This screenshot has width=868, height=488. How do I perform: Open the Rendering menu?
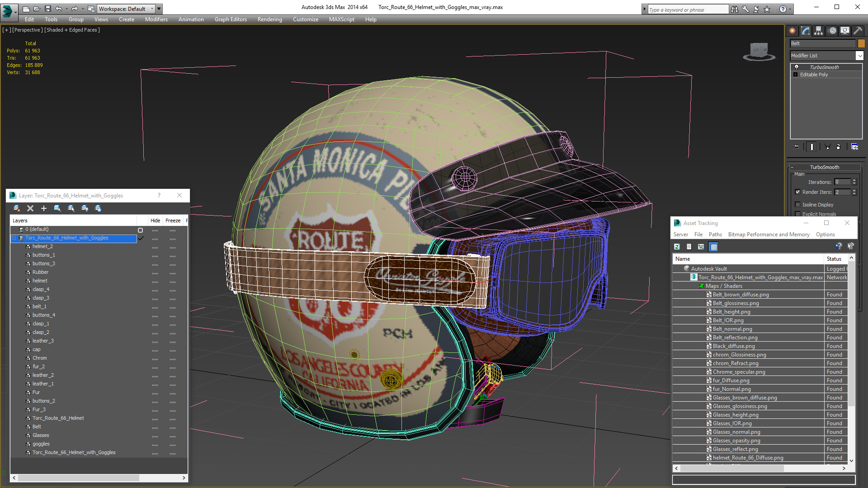(269, 19)
